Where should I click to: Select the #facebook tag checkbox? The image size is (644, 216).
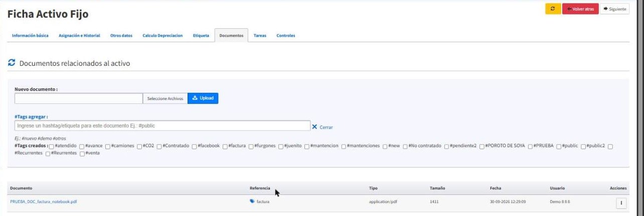[194, 146]
